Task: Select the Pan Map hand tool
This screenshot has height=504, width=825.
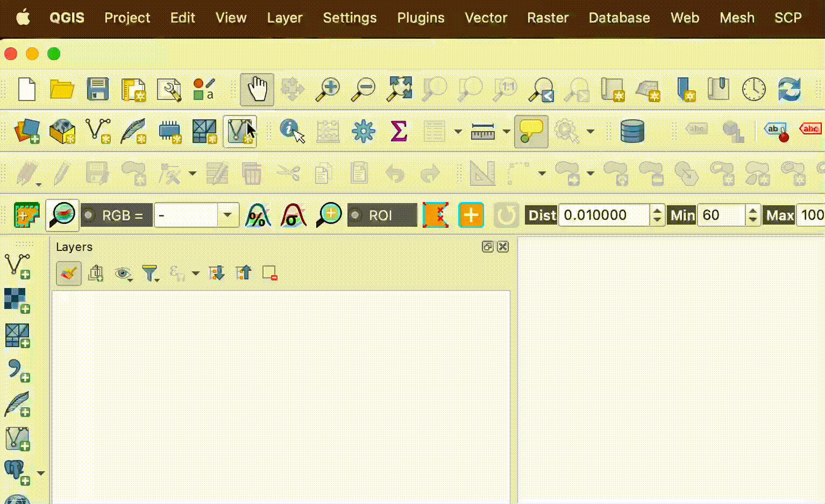Action: [x=257, y=89]
